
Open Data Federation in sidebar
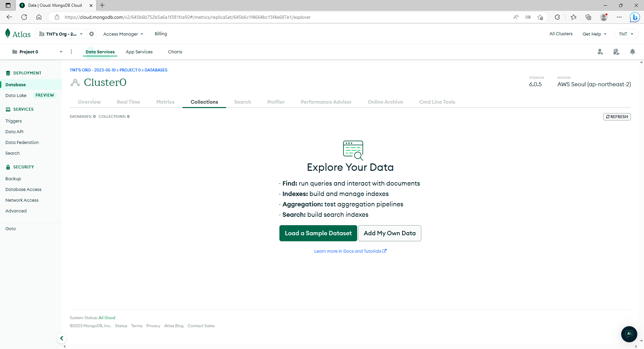(x=22, y=142)
